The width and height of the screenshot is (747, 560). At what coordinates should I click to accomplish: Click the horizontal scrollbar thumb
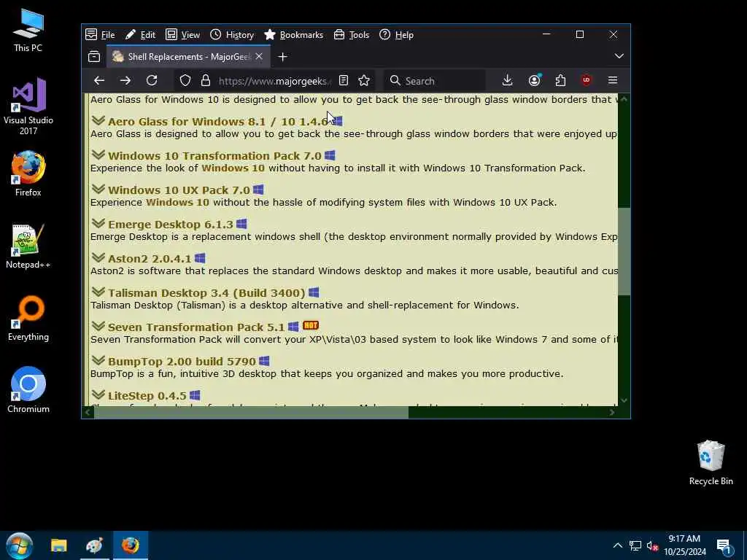pos(251,413)
